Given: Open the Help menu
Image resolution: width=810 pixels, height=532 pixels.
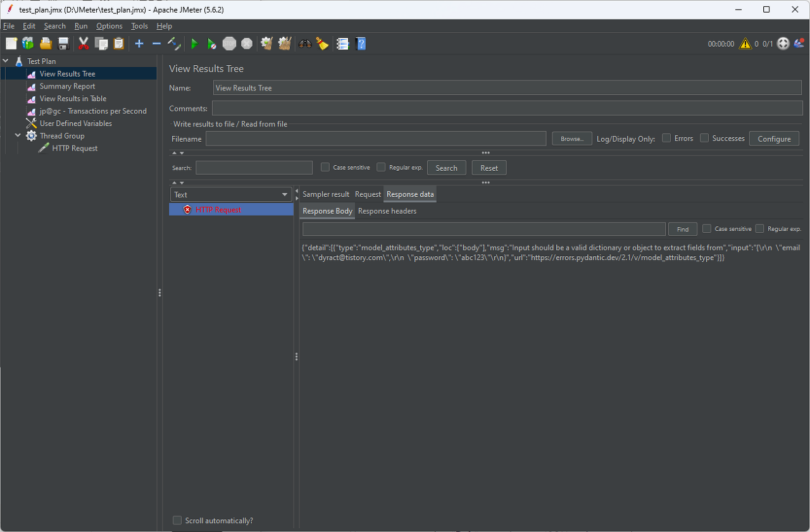Looking at the screenshot, I should pyautogui.click(x=165, y=26).
